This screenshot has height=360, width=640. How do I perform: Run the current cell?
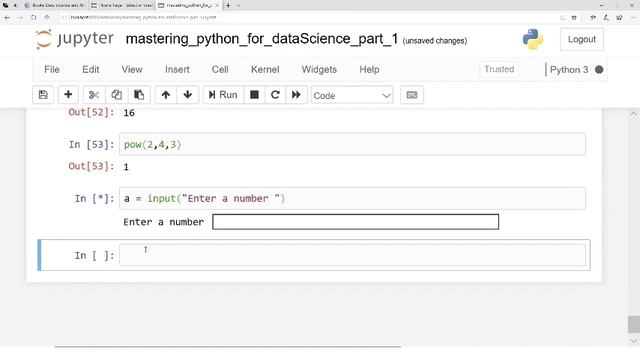223,95
